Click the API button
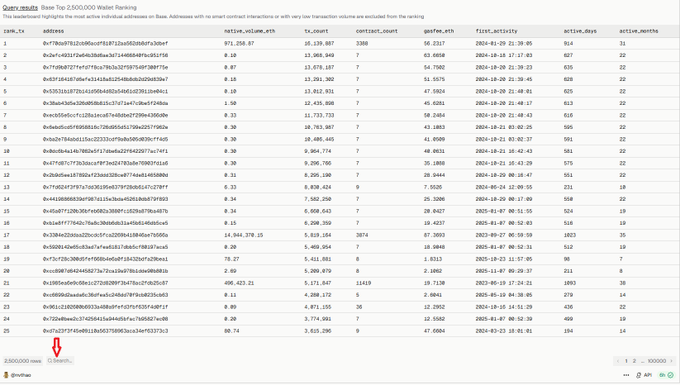The height and width of the screenshot is (385, 680). click(x=644, y=375)
